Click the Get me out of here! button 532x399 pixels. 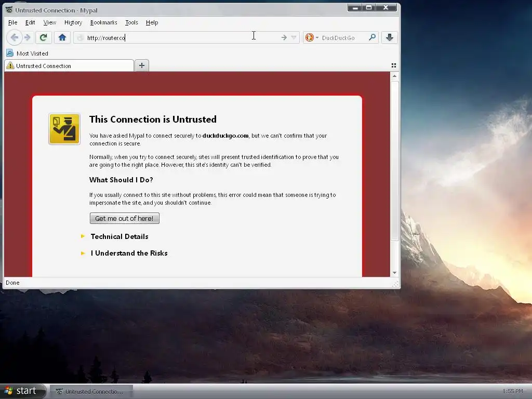pyautogui.click(x=124, y=218)
